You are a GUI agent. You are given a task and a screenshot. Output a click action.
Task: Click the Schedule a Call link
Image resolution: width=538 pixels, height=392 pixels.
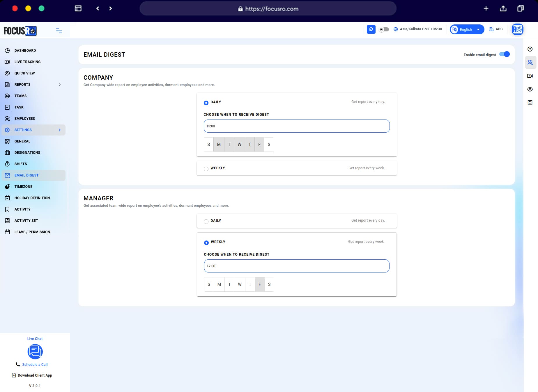(x=35, y=364)
